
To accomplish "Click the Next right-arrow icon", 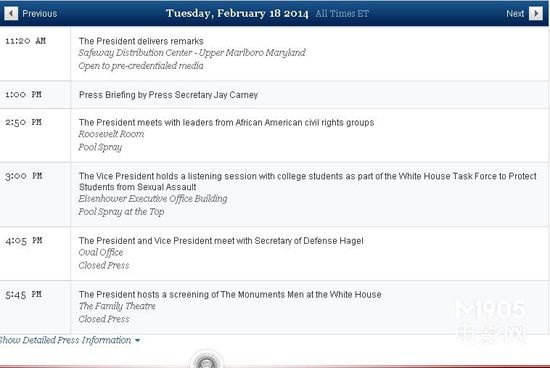I will (536, 14).
